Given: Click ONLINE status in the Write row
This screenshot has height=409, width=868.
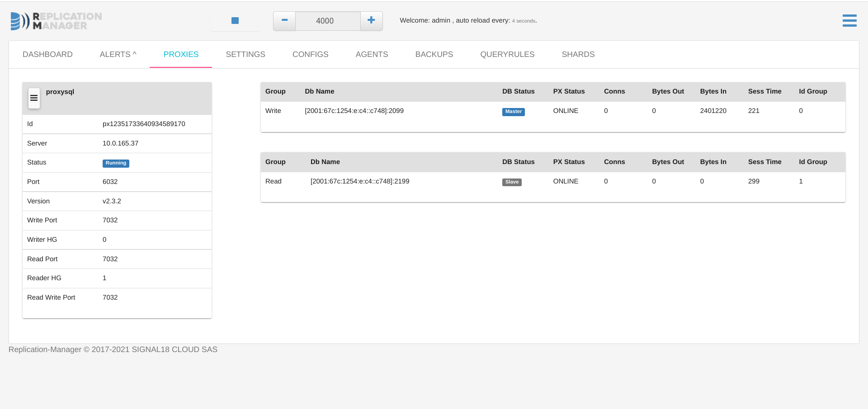Looking at the screenshot, I should point(566,111).
